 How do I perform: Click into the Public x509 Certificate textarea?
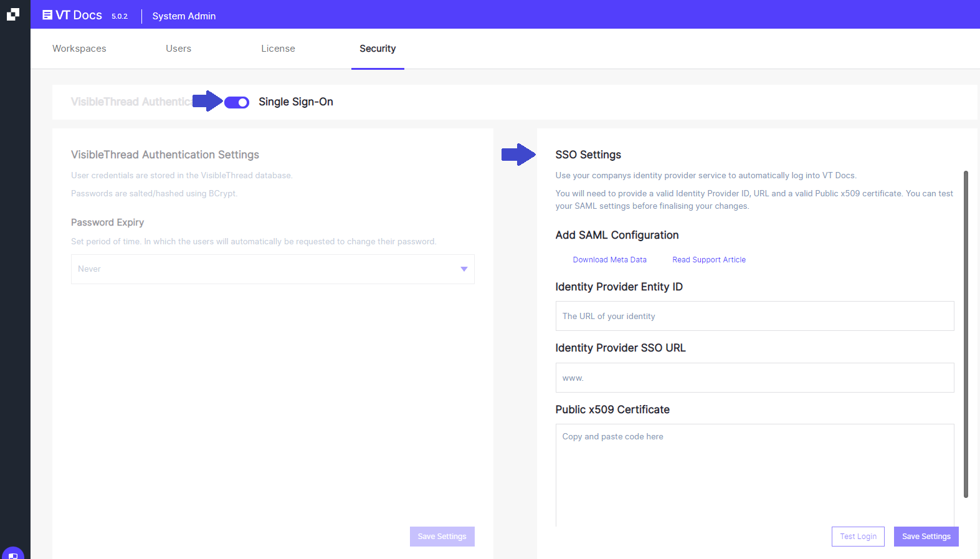(755, 475)
